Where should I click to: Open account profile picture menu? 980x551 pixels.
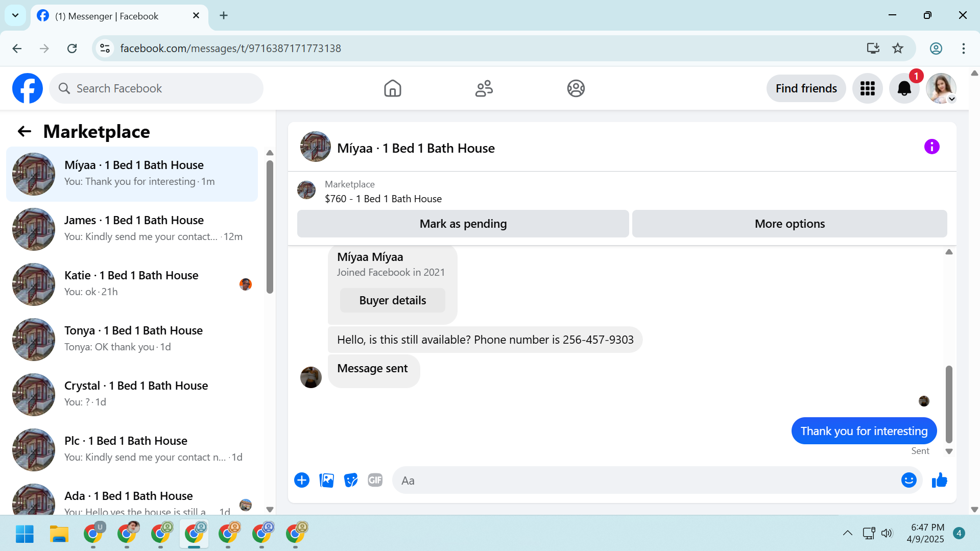[941, 88]
